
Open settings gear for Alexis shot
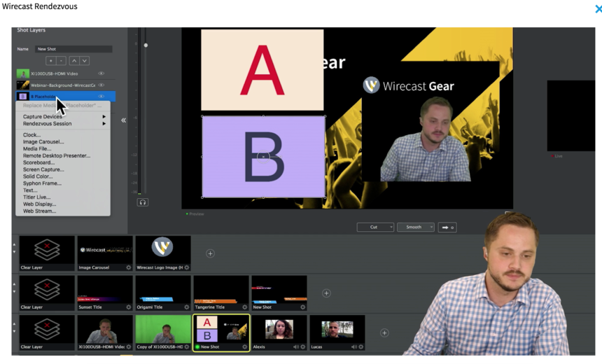tap(302, 346)
